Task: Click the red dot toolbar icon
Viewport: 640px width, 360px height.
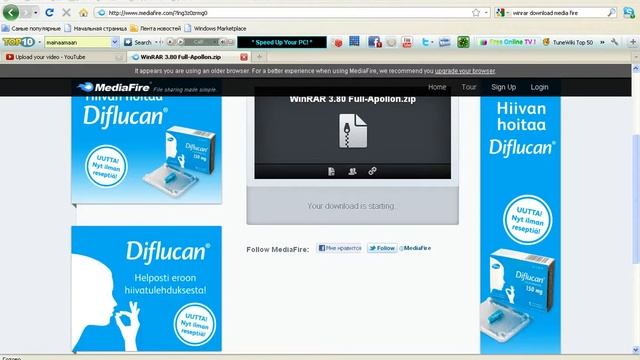Action: point(338,42)
